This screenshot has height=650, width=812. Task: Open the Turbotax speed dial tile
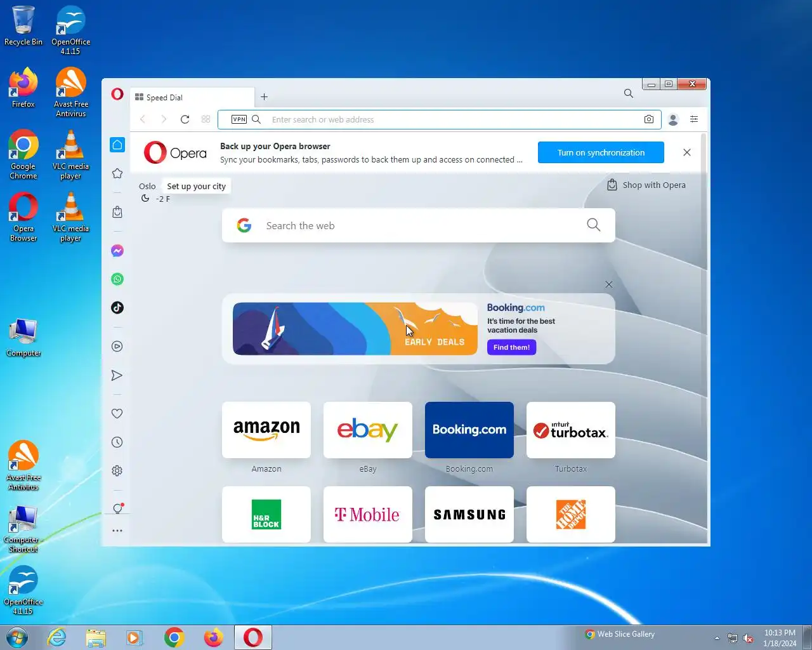click(x=571, y=430)
